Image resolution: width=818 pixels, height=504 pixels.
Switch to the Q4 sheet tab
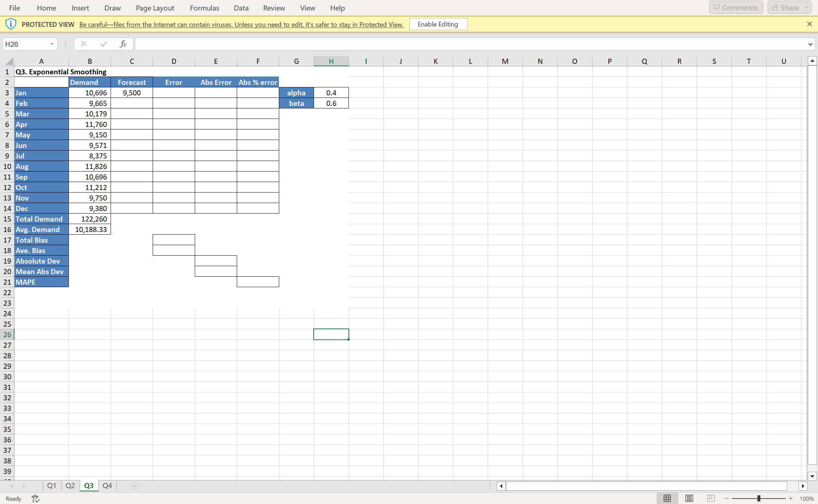[107, 486]
